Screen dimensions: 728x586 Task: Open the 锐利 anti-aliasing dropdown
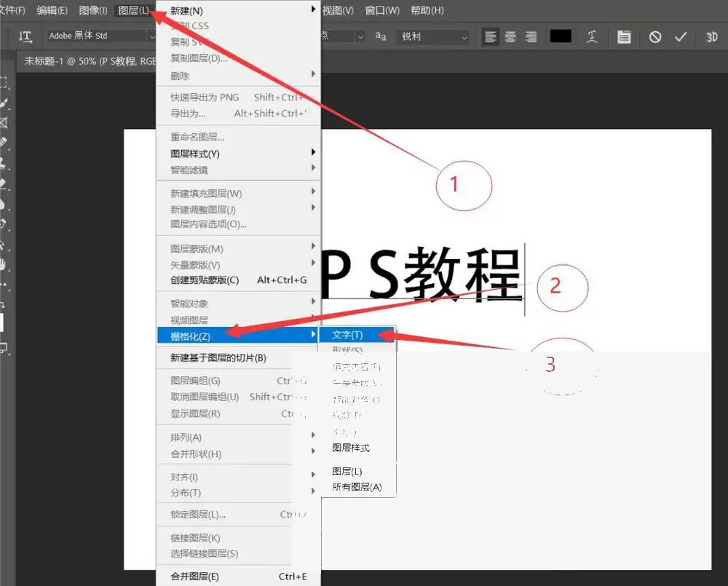[x=432, y=36]
